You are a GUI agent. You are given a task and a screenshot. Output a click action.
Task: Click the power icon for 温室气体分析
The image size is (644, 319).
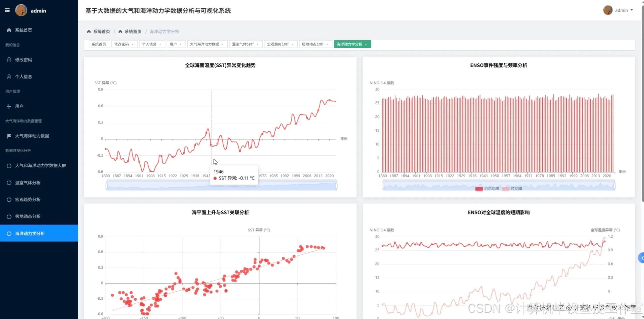coord(9,183)
